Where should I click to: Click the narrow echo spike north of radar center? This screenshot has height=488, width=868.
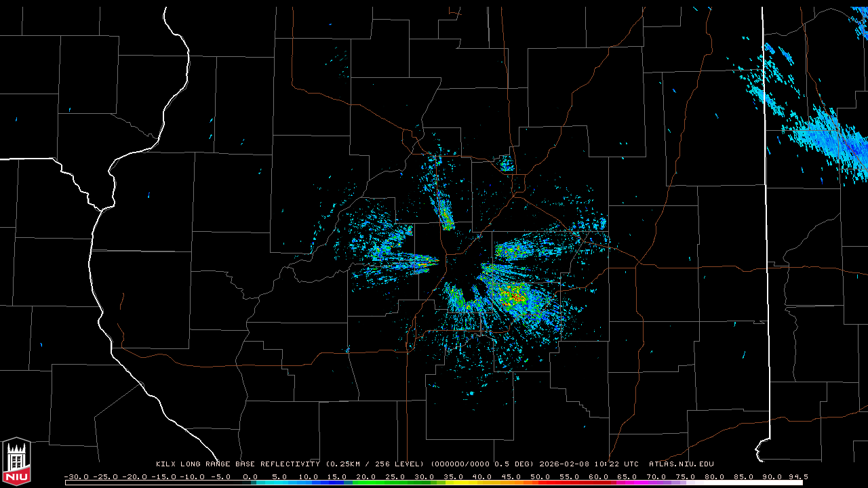(444, 213)
